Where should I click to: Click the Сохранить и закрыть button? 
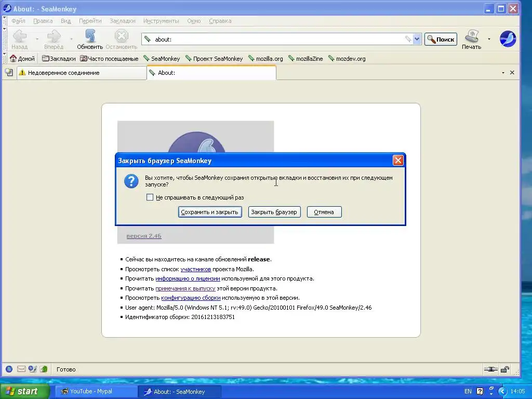(210, 212)
